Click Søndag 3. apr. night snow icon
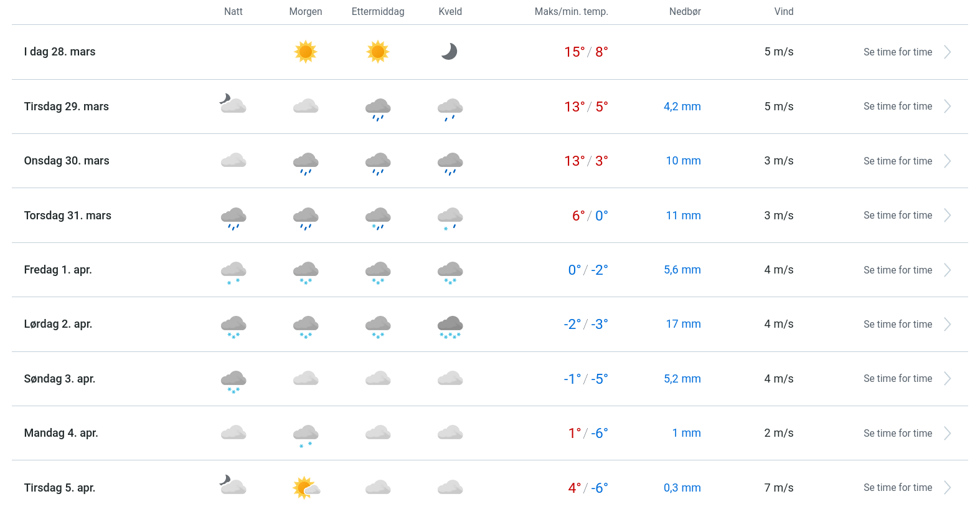Viewport: 980px width, 514px height. (x=233, y=381)
